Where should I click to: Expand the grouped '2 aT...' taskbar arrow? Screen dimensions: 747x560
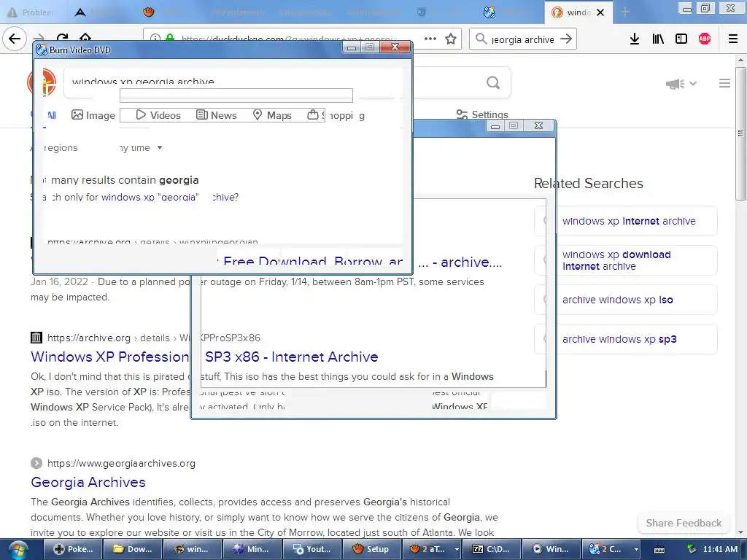tap(457, 550)
